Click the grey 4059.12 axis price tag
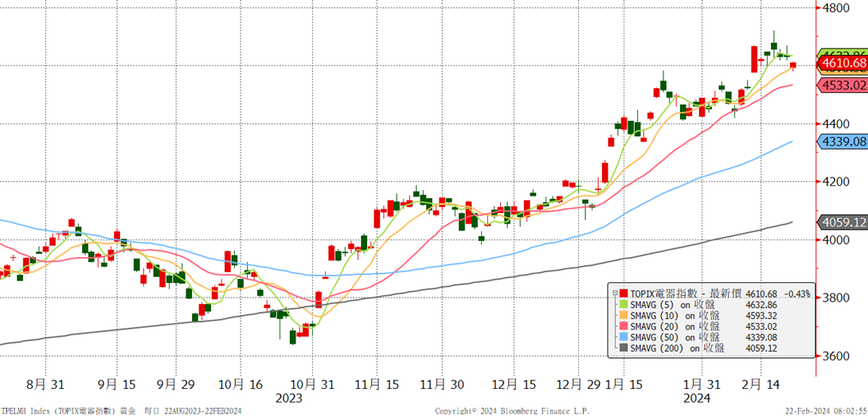868x416 pixels. click(x=843, y=223)
